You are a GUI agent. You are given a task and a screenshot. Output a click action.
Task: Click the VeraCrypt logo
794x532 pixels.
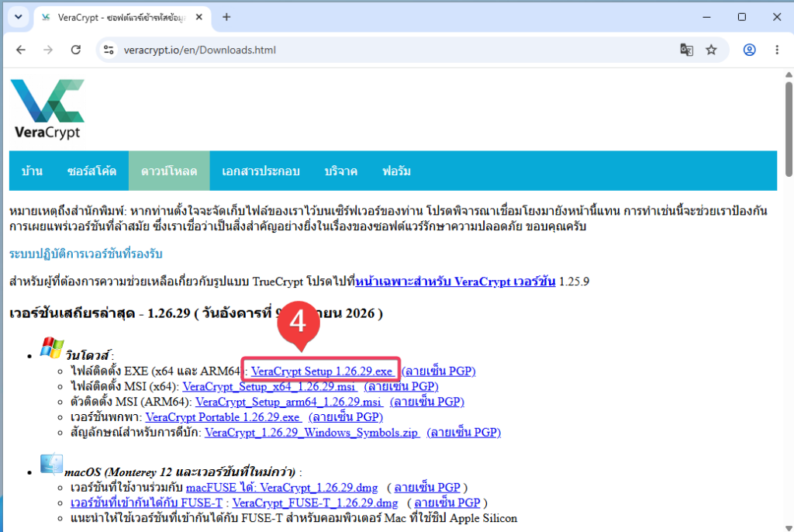tap(47, 109)
